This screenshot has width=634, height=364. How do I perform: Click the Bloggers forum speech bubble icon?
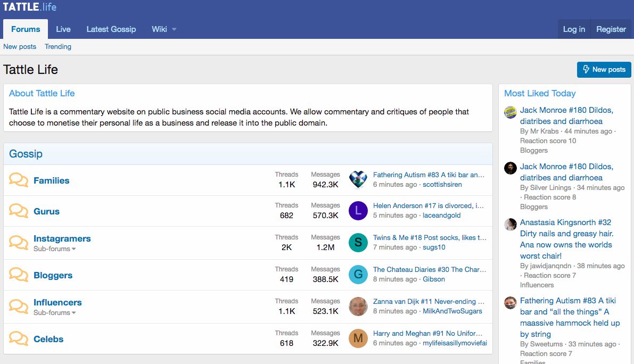19,275
